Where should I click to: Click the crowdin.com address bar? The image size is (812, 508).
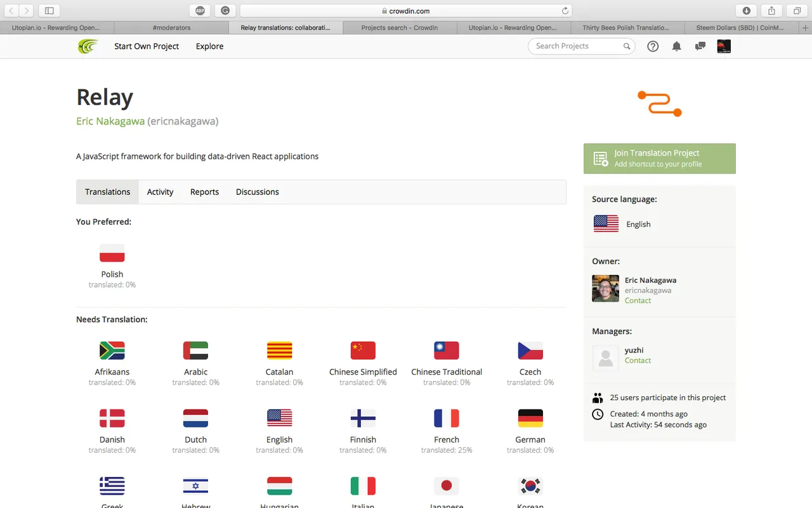[406, 11]
